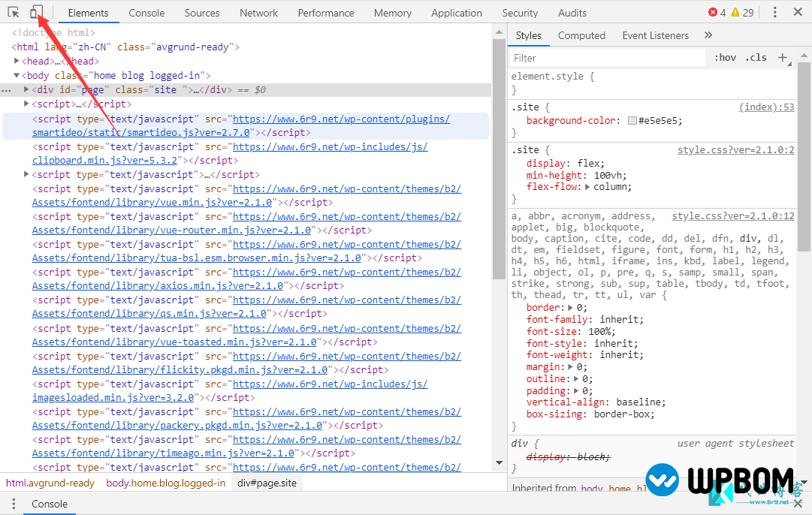Image resolution: width=812 pixels, height=515 pixels.
Task: Open the qs.min.js script link
Action: point(246,307)
